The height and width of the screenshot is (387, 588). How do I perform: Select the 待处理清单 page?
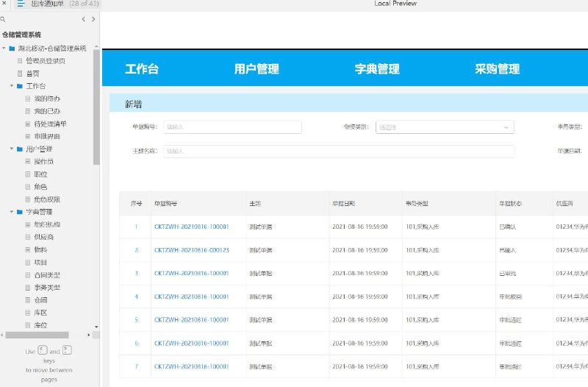50,124
